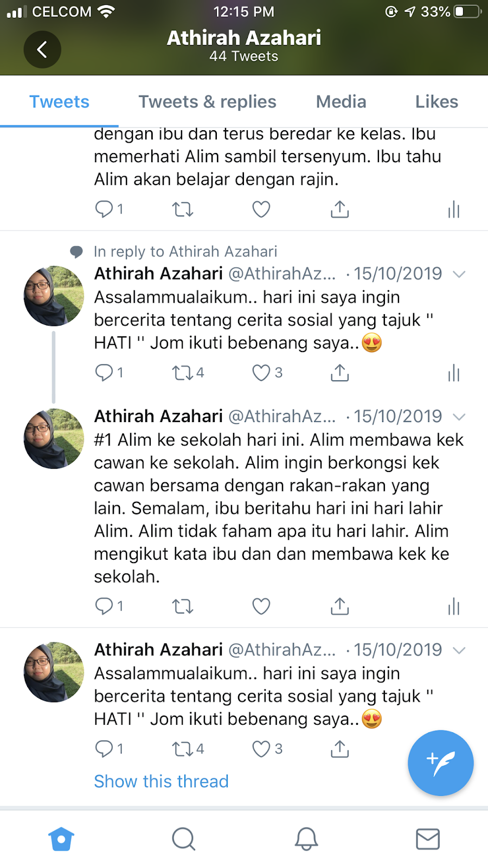488x868 pixels.
Task: Open the search magnifier in bottom bar
Action: (184, 839)
